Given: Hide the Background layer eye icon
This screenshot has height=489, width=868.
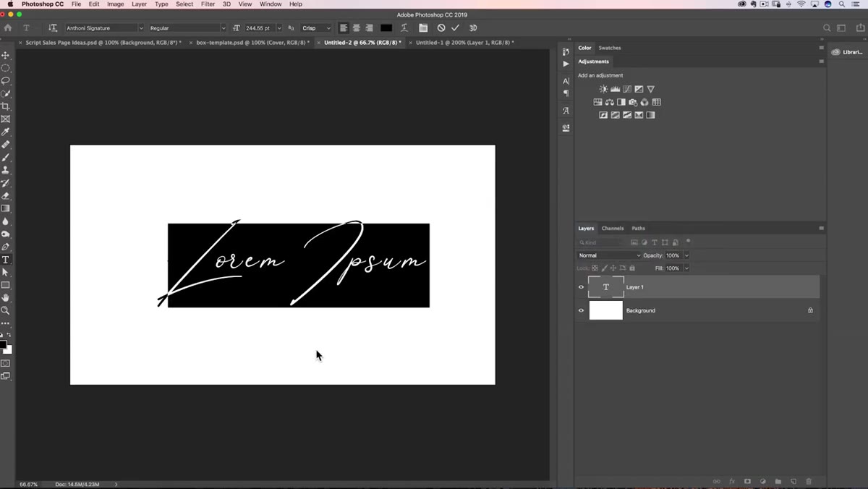Looking at the screenshot, I should (581, 310).
